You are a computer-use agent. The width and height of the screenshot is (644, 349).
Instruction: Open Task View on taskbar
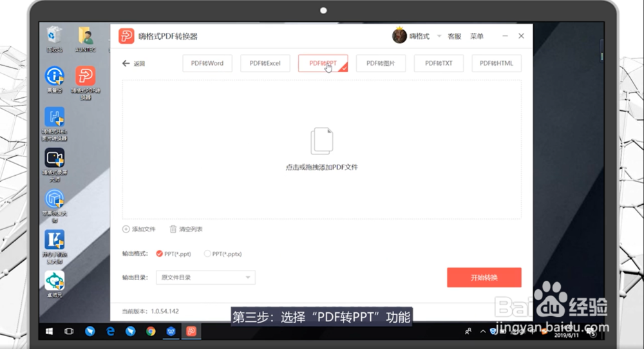69,331
